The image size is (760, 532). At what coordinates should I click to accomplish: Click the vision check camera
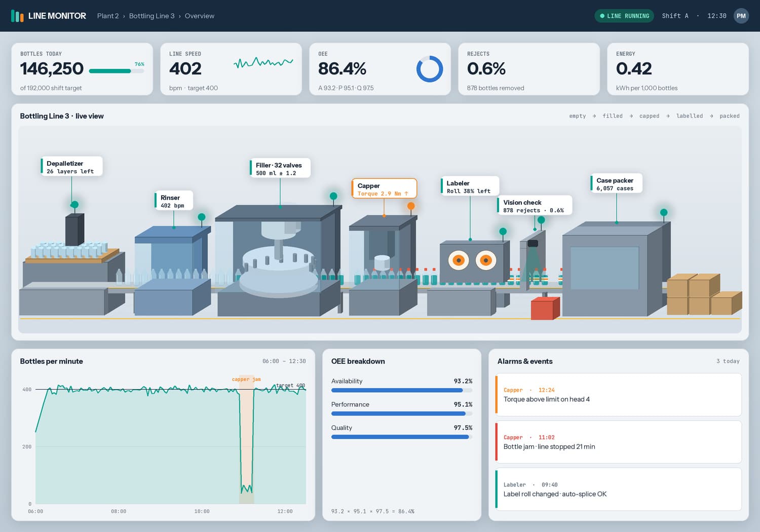533,243
